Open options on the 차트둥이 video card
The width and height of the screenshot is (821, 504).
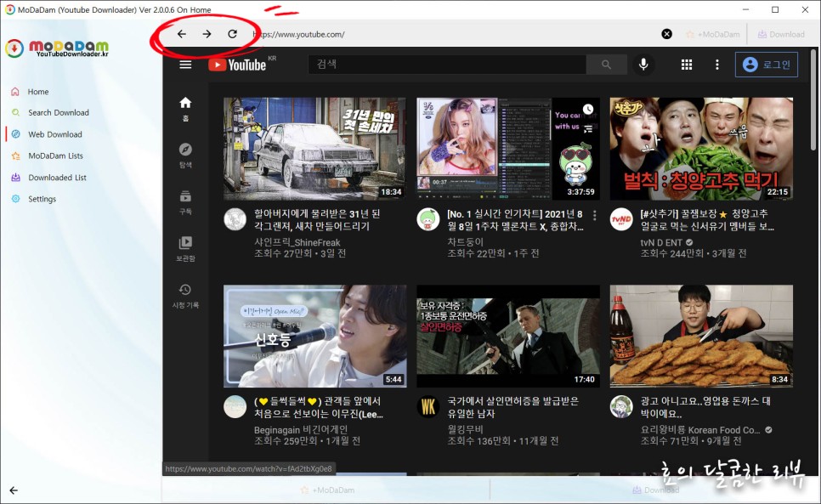(x=595, y=215)
